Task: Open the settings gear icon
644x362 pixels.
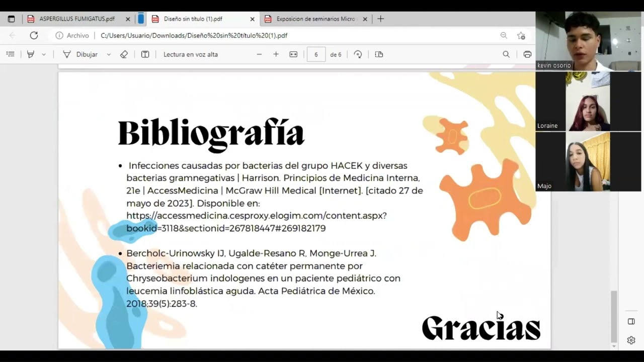Action: [x=631, y=340]
